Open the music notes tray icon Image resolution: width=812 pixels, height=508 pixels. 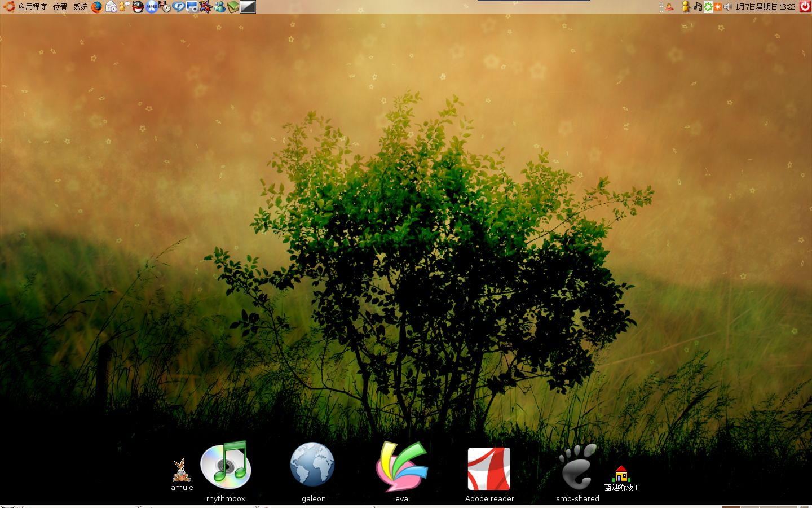coord(698,7)
